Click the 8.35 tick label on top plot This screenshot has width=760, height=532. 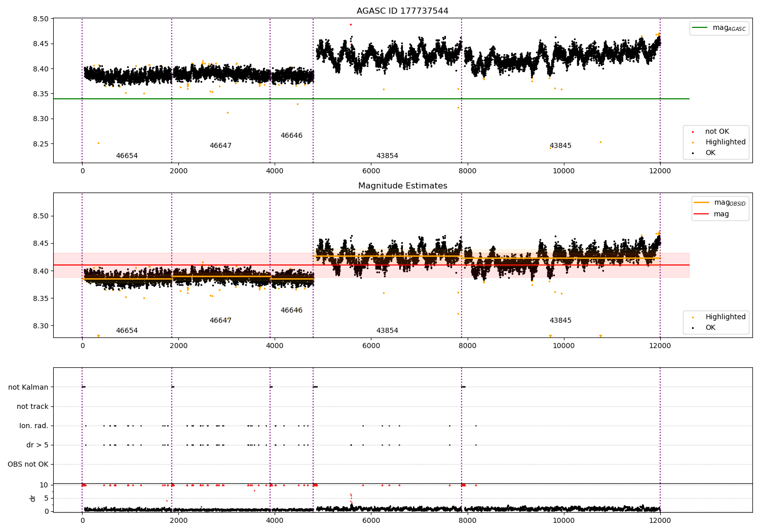point(41,94)
